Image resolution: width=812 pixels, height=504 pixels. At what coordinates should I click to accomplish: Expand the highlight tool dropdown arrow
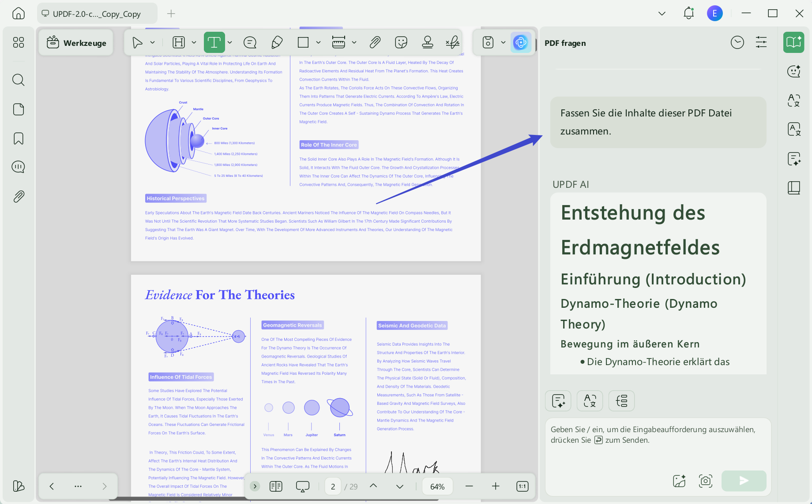194,42
